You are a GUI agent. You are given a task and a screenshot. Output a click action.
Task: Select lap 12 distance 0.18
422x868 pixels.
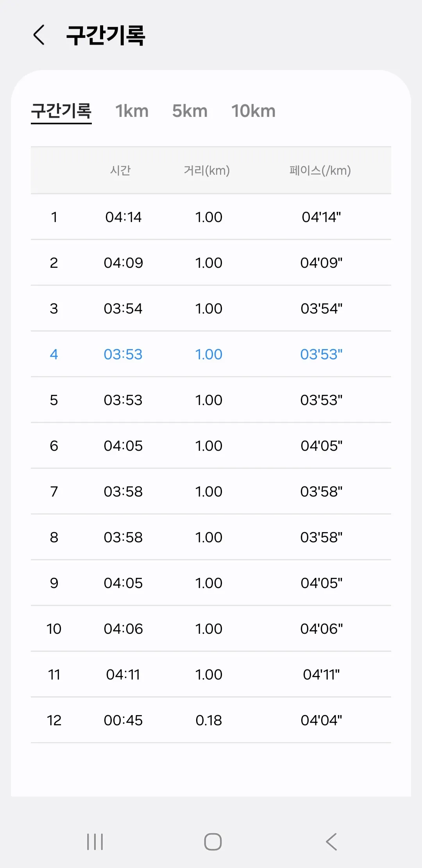pyautogui.click(x=209, y=720)
